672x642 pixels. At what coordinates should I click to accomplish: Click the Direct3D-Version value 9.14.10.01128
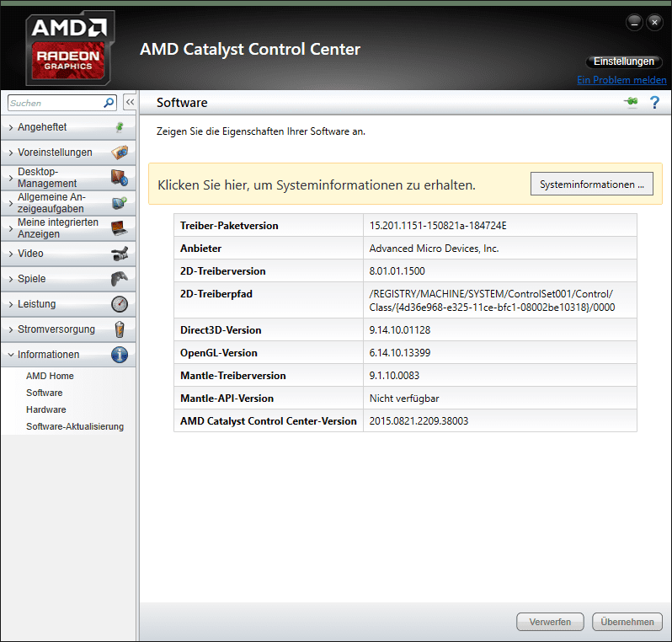point(400,330)
